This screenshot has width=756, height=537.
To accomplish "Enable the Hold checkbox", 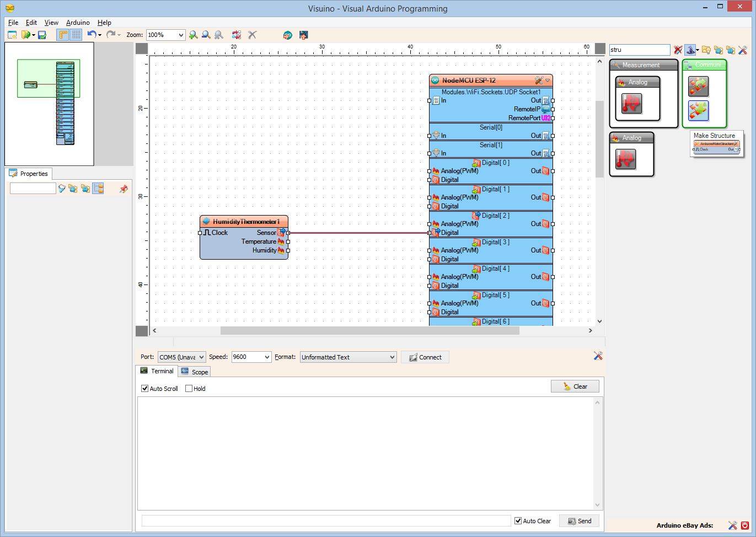I will [x=189, y=389].
